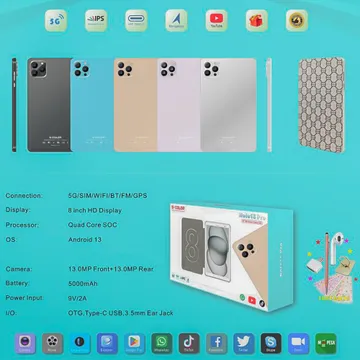The width and height of the screenshot is (360, 360).
Task: Click the "Camera:" label
Action: pyautogui.click(x=19, y=269)
